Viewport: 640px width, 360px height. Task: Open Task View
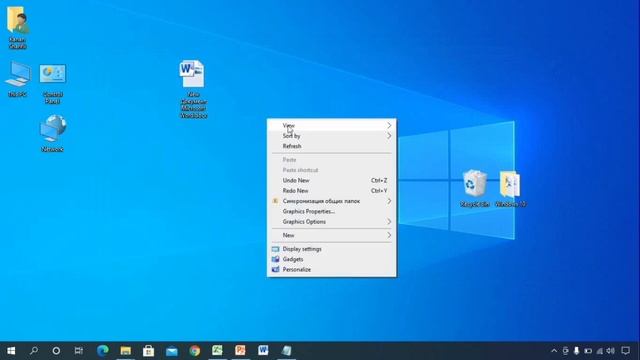coord(79,351)
